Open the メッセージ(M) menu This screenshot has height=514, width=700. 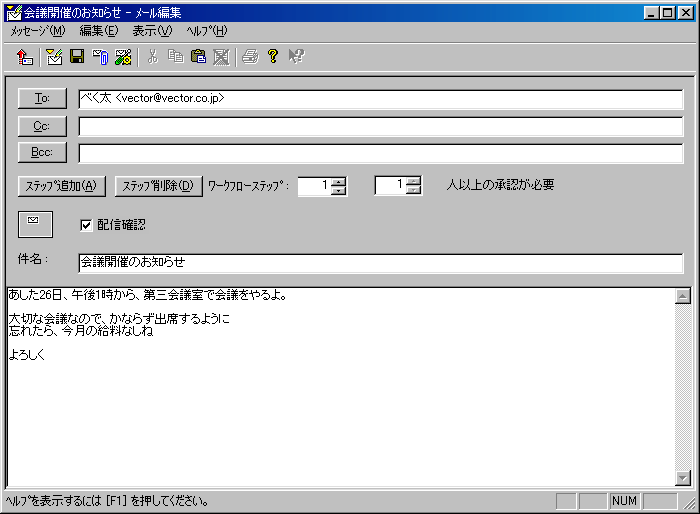[38, 31]
